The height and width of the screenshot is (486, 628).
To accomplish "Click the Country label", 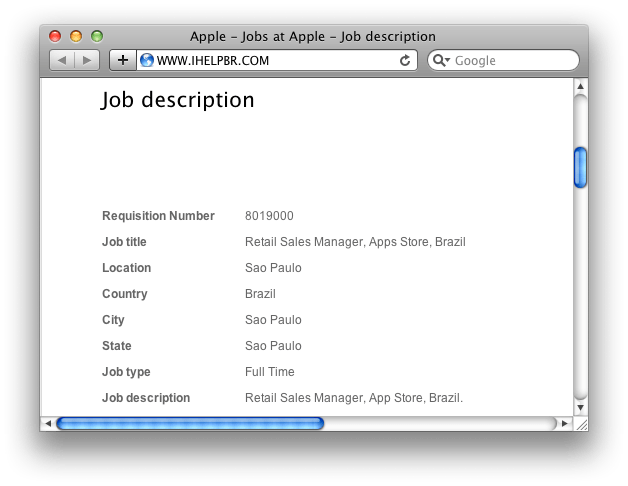I will (x=125, y=294).
